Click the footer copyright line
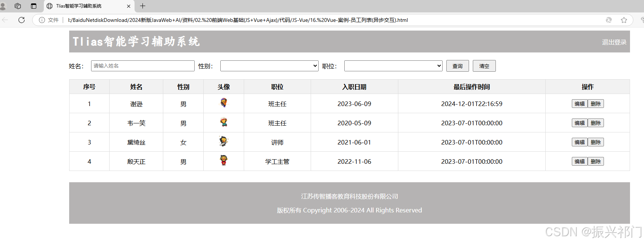 (350, 210)
